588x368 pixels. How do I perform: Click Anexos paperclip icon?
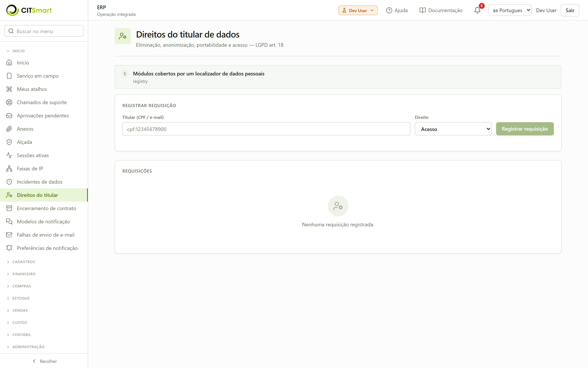(9, 129)
